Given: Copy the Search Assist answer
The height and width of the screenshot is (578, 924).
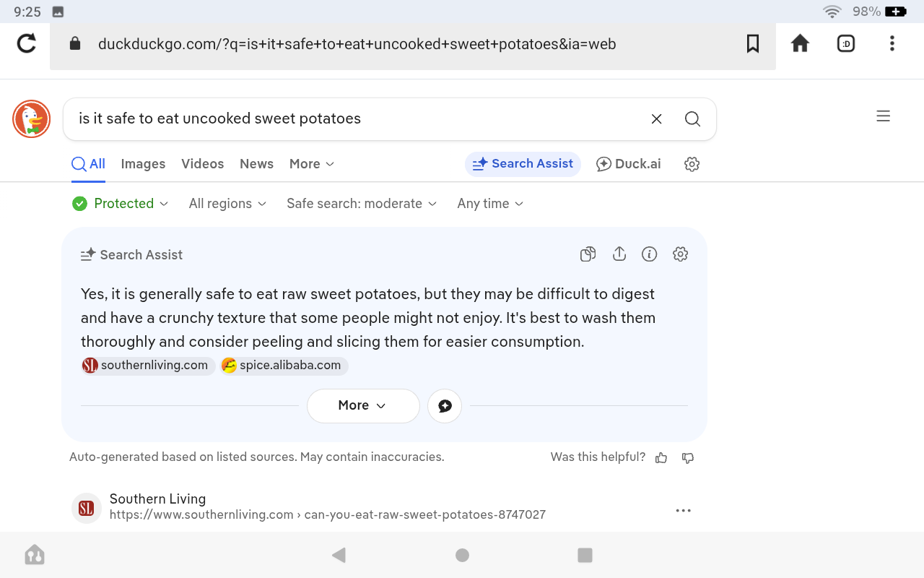Looking at the screenshot, I should tap(588, 254).
